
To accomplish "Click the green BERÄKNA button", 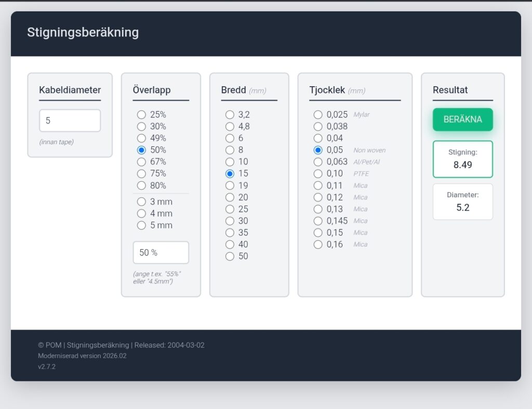I will 462,119.
